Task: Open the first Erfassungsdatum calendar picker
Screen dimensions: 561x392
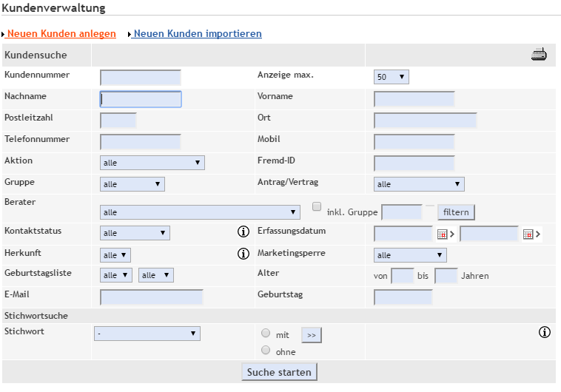Action: pyautogui.click(x=443, y=234)
